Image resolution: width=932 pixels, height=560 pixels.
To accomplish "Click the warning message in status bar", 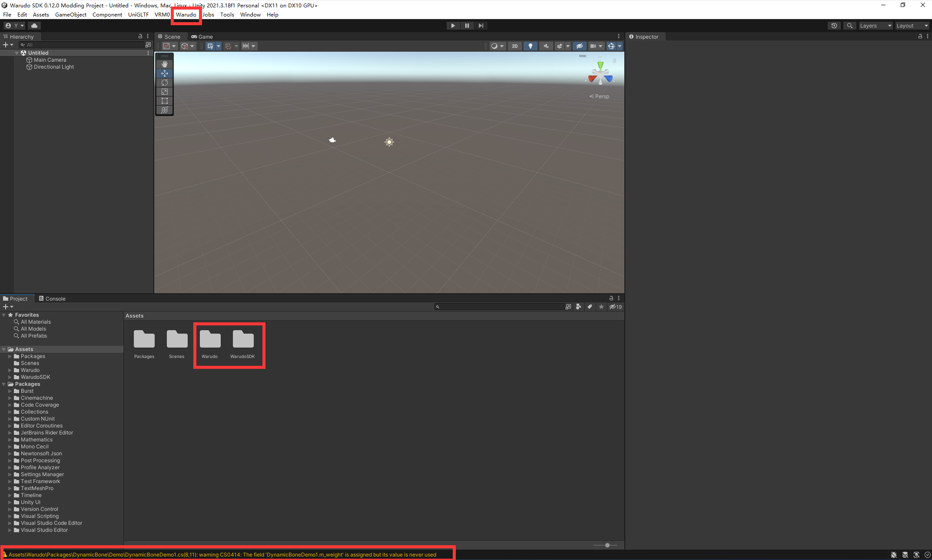I will point(220,555).
